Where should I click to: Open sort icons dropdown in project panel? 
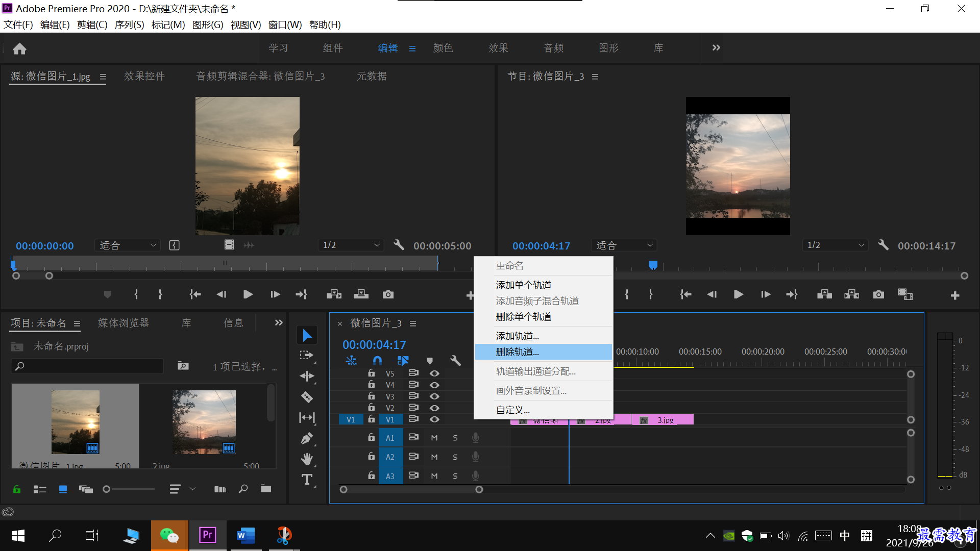pyautogui.click(x=182, y=489)
